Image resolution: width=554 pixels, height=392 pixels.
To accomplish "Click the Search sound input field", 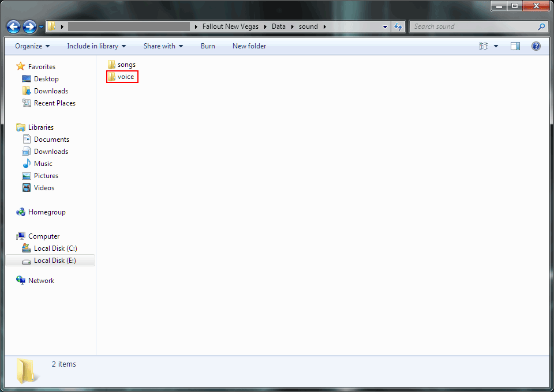I will [473, 27].
